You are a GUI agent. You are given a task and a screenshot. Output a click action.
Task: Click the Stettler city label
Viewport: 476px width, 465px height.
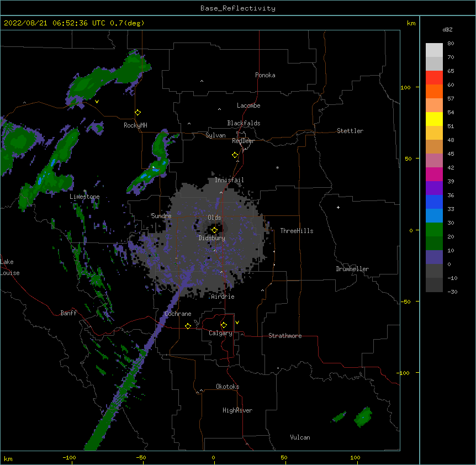350,131
